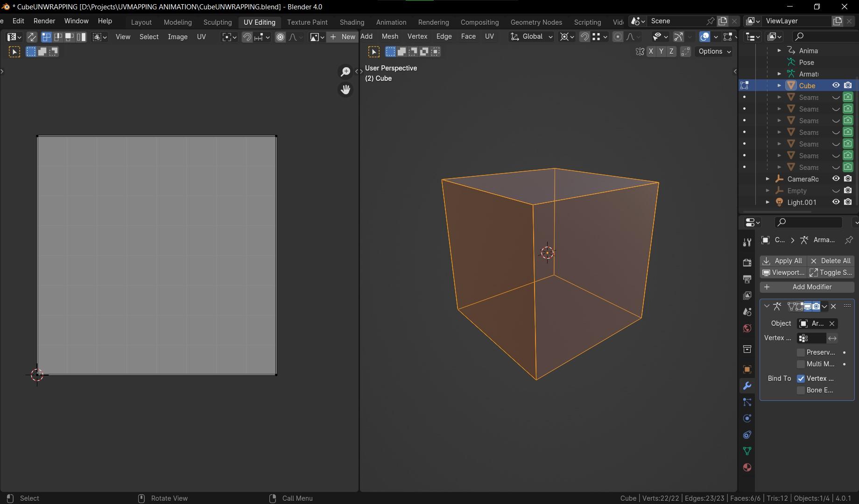Uncheck Bind To Vertex Groups checkbox
Screen dimensions: 859x504
(801, 378)
